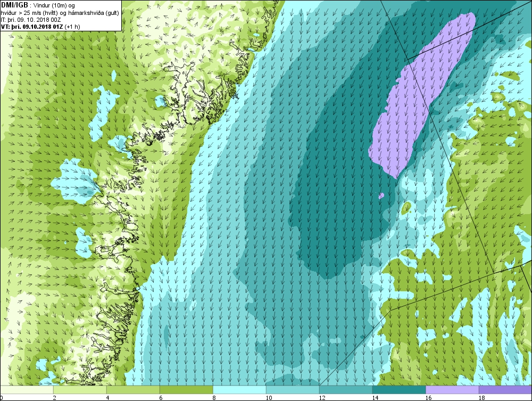Click the 0–2 m/s palest legend swatch
The image size is (532, 401).
(x=27, y=389)
